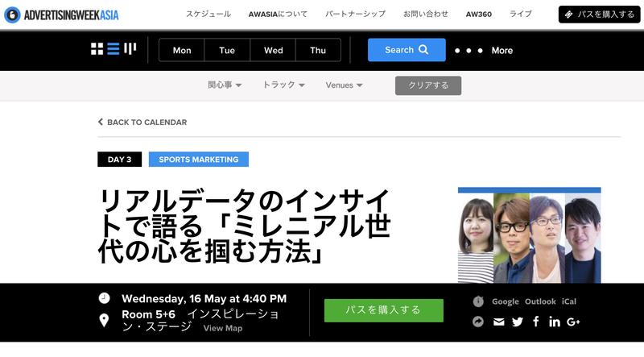Open the スケジュール menu item
This screenshot has height=357, width=644.
click(208, 14)
